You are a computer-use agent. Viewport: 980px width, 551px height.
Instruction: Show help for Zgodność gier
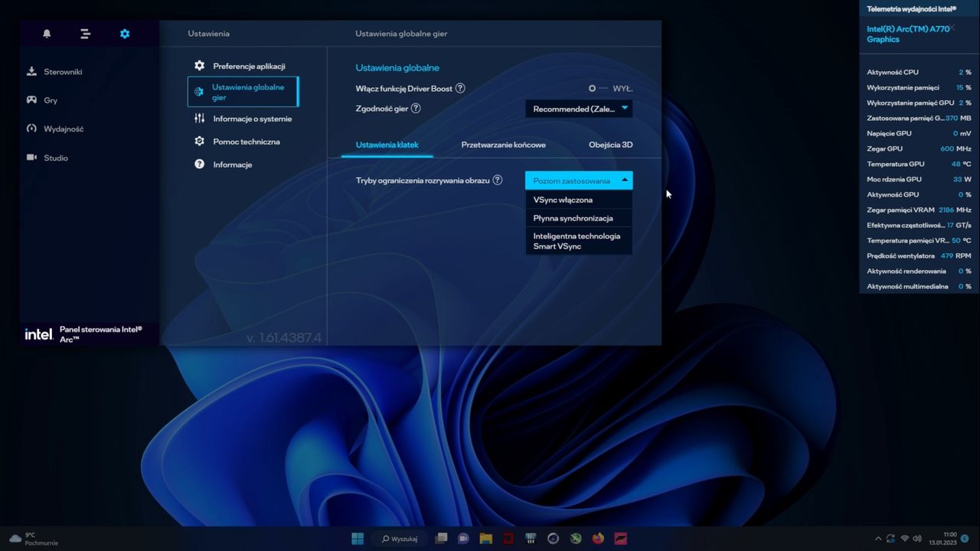click(416, 108)
